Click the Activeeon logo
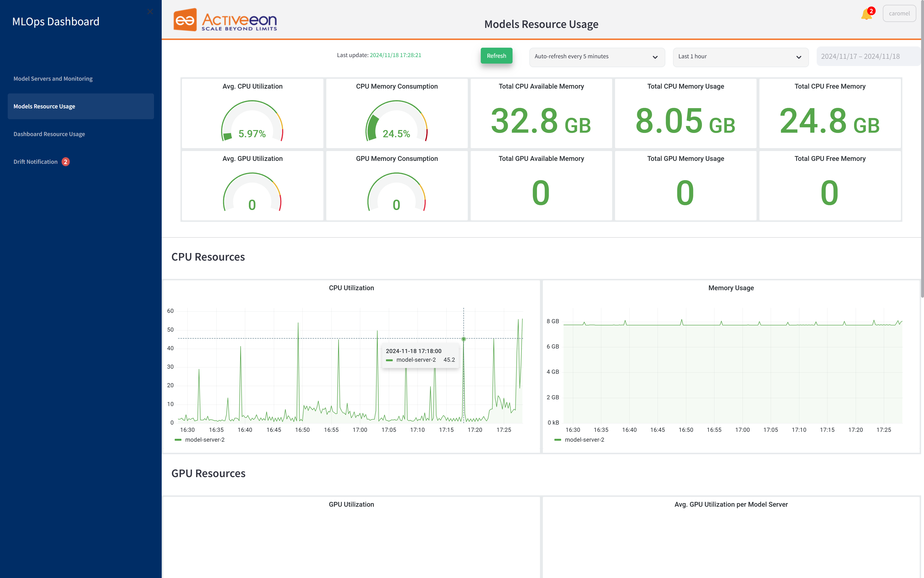924x578 pixels. [225, 20]
